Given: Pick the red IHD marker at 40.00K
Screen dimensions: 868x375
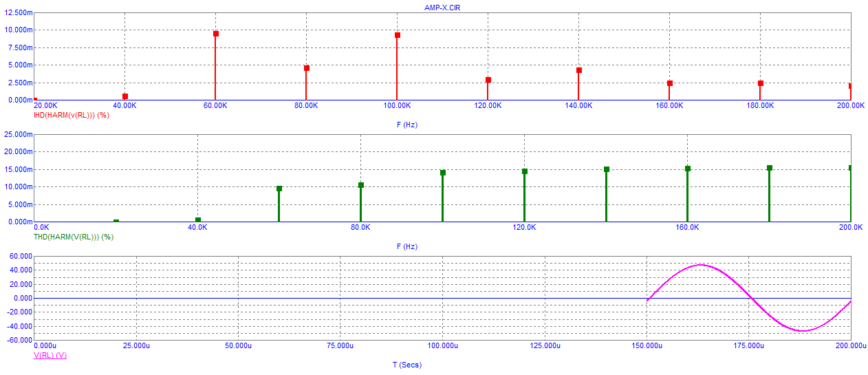Looking at the screenshot, I should (x=124, y=96).
